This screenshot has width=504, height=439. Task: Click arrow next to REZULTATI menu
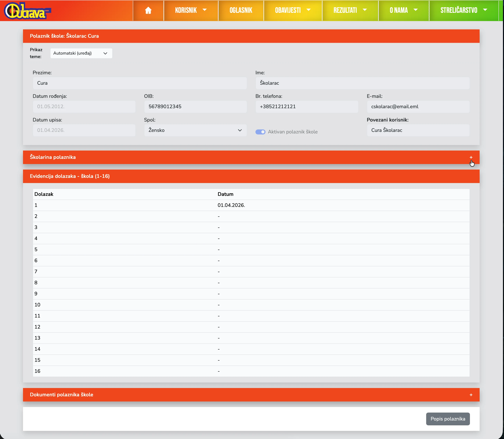pyautogui.click(x=365, y=10)
